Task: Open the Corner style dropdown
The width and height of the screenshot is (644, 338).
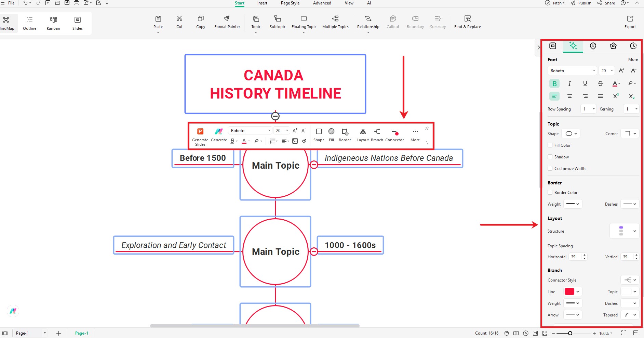Action: point(630,133)
